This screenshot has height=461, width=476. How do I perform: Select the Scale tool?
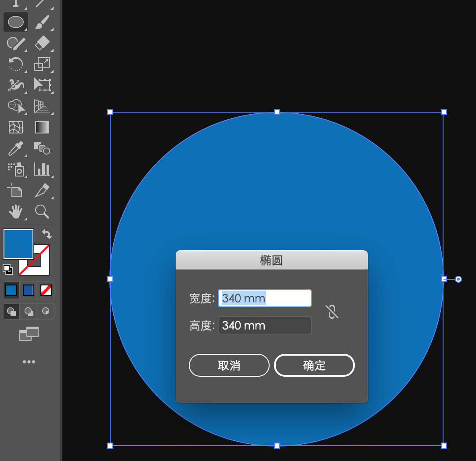coord(42,65)
